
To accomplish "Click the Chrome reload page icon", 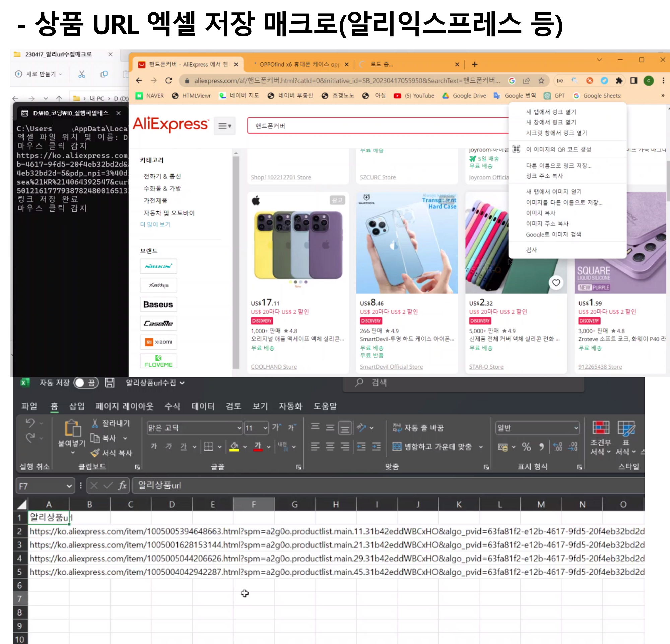I will (169, 81).
